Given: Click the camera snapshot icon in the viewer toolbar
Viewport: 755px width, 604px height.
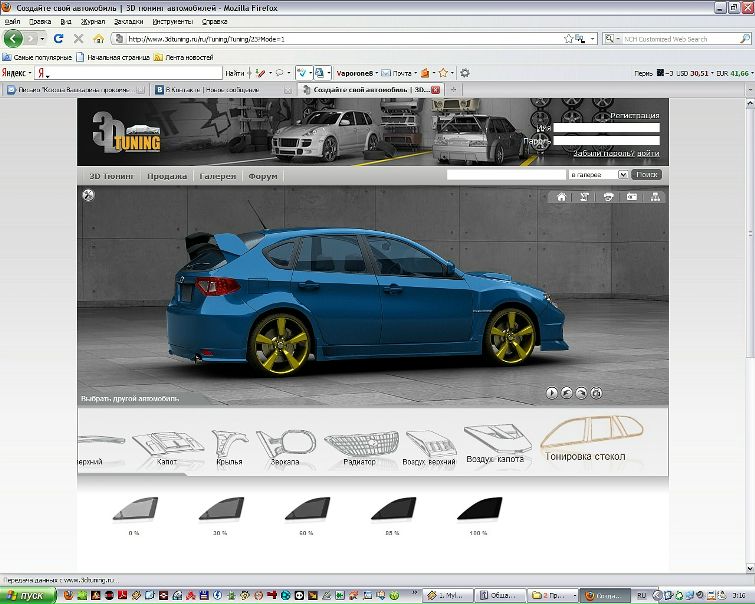Looking at the screenshot, I should [x=632, y=197].
